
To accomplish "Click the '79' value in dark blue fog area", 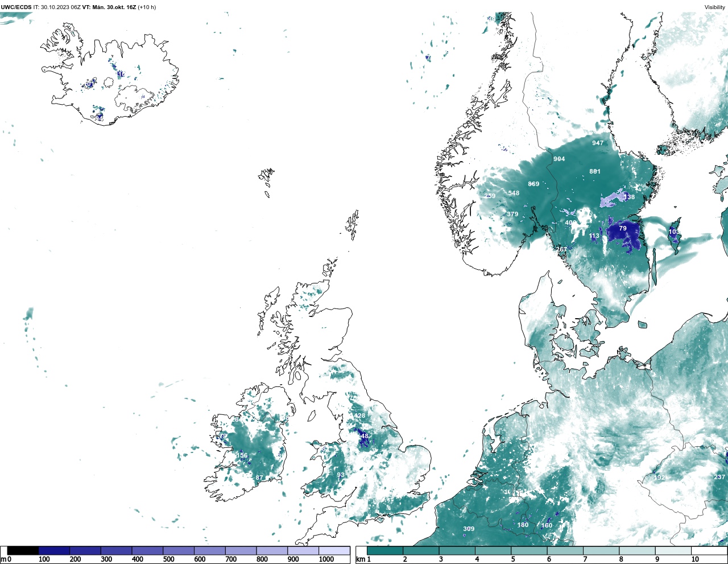I will coord(623,228).
